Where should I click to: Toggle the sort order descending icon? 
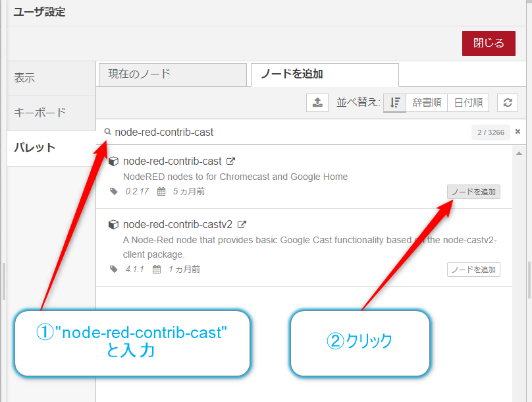394,103
